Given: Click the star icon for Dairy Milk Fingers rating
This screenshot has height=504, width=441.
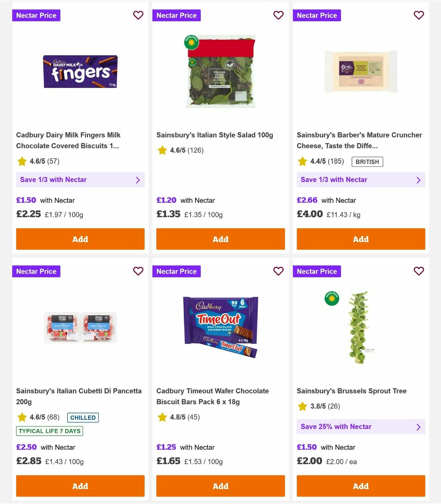Looking at the screenshot, I should (22, 161).
